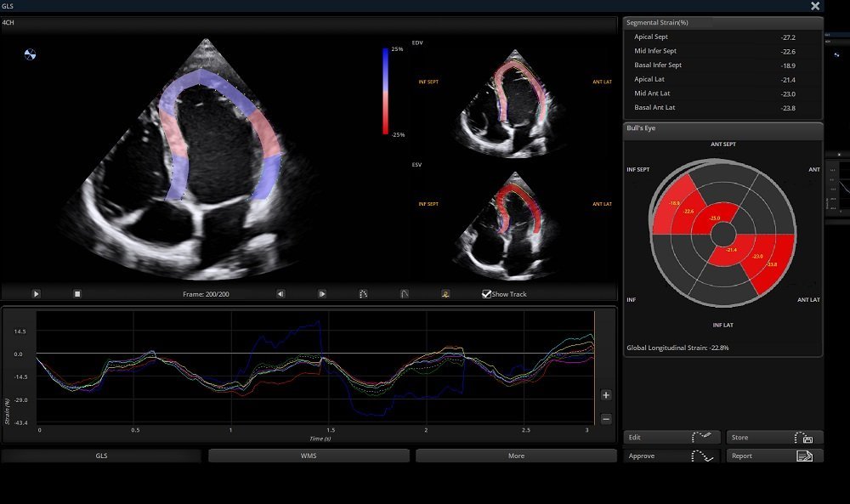Open the More tab
Screen dimensions: 850x504
[516, 456]
